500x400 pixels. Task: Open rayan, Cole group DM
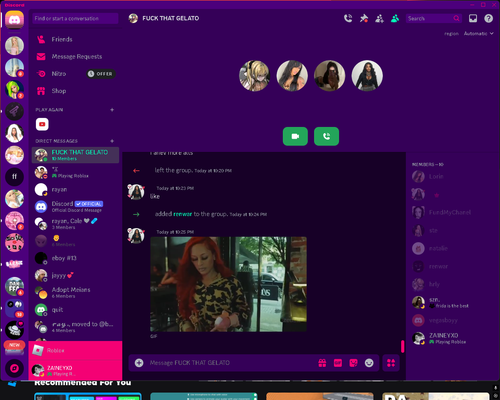75,224
